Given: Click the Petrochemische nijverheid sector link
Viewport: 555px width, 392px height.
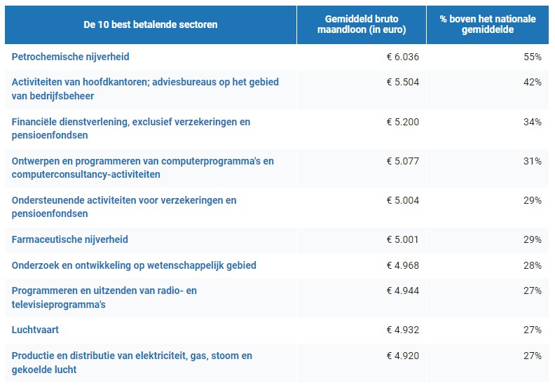Looking at the screenshot, I should tap(71, 56).
